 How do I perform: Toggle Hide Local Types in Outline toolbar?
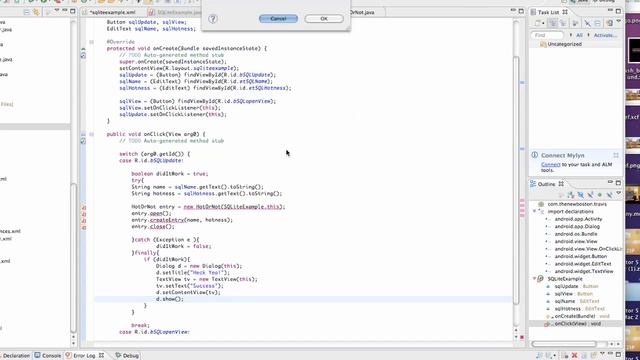pyautogui.click(x=609, y=196)
